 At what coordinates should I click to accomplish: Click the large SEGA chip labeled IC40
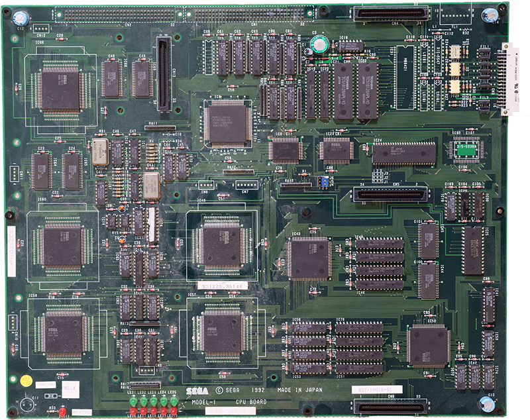pos(222,245)
